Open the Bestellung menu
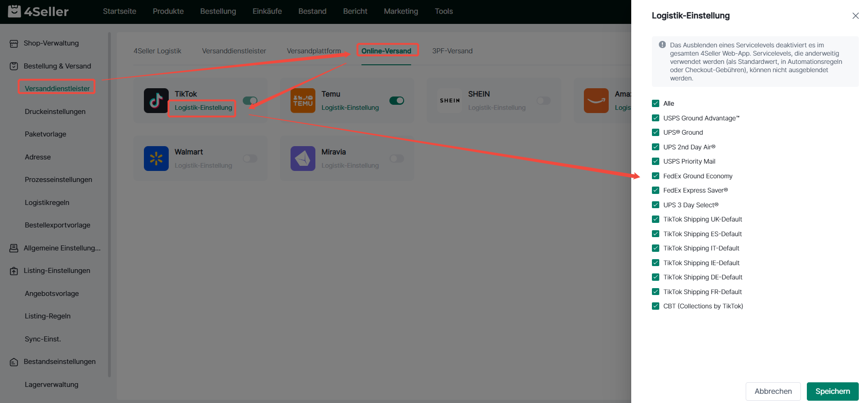868x403 pixels. click(218, 11)
